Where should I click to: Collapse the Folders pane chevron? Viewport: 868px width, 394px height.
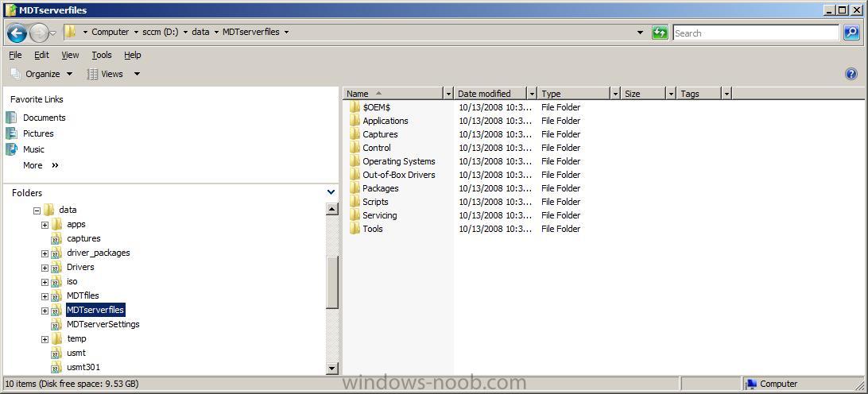point(331,192)
